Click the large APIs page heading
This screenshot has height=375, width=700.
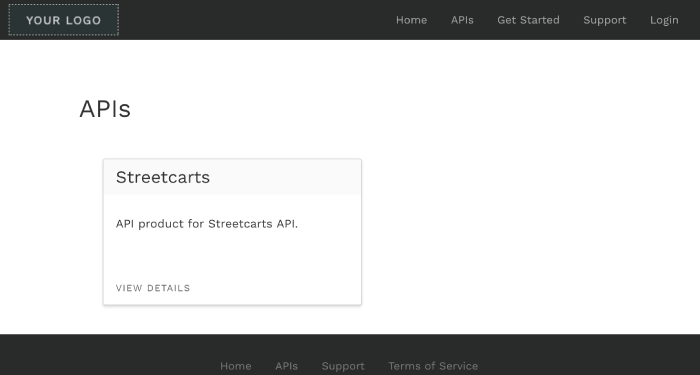[105, 109]
